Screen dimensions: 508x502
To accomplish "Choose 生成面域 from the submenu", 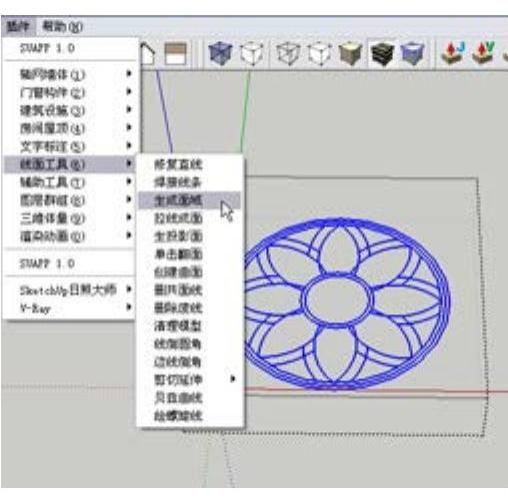I will (190, 200).
